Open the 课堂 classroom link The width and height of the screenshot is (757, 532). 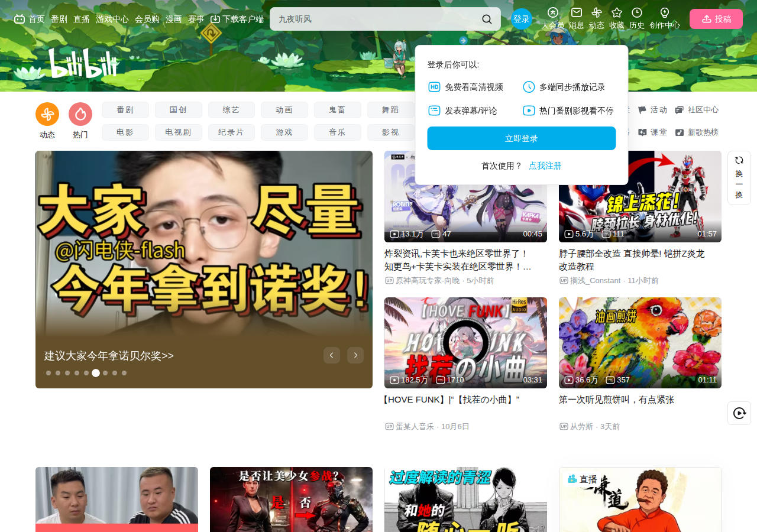(652, 132)
